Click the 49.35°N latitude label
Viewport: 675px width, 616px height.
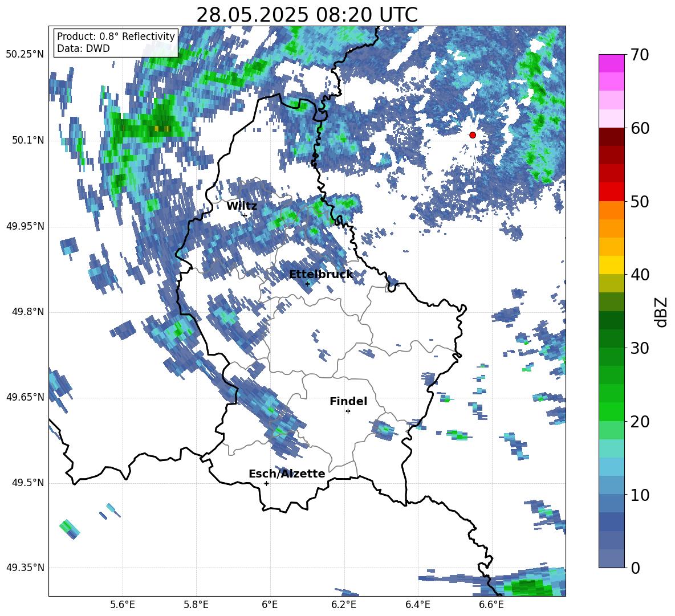point(25,568)
